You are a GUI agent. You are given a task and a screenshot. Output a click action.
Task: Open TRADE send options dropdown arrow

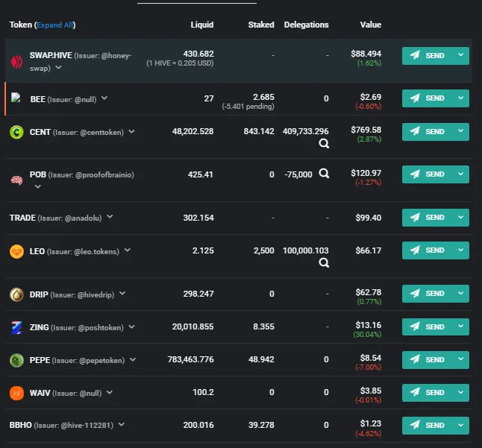click(460, 217)
